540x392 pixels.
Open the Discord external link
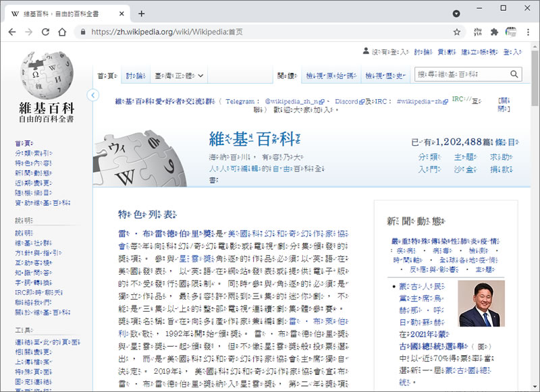coord(349,101)
